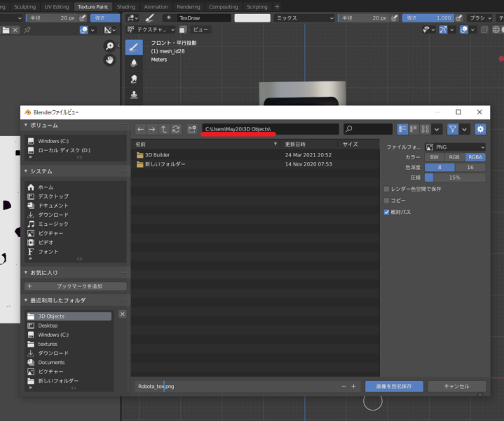Click キャンセル button
Screen dimensions: 504x421
pyautogui.click(x=457, y=386)
